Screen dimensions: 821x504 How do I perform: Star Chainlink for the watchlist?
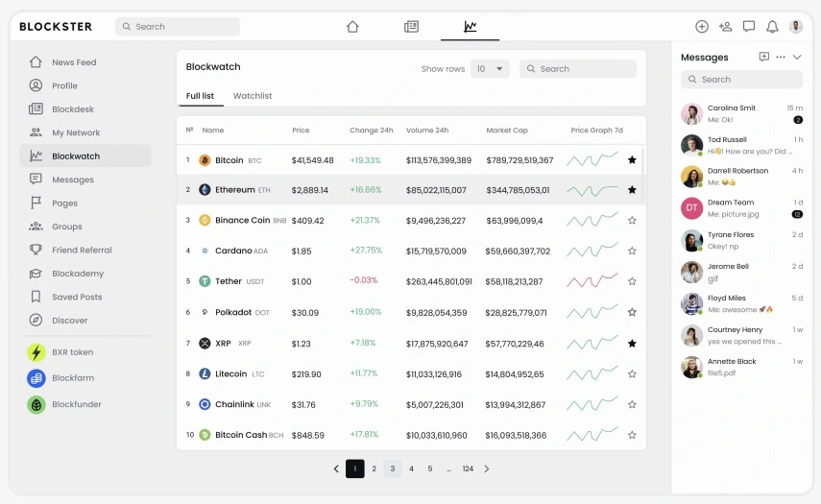632,404
